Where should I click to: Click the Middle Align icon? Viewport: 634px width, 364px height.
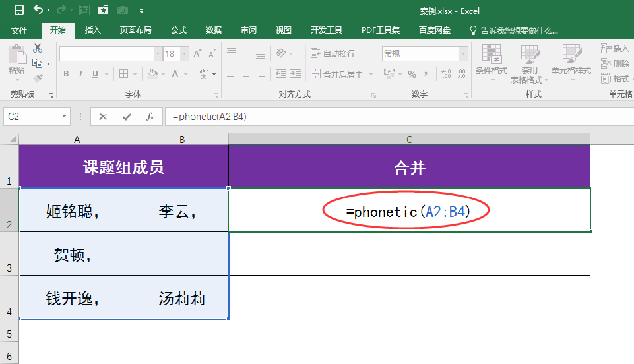click(246, 53)
